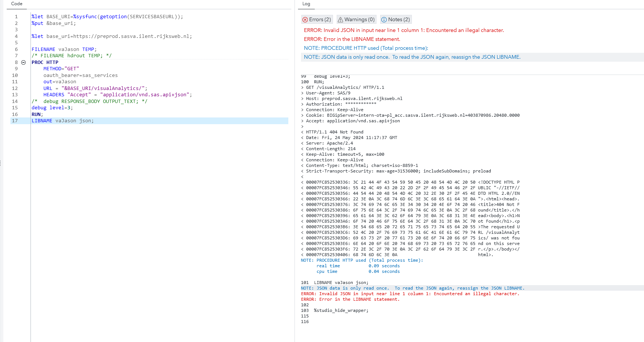The width and height of the screenshot is (644, 342).
Task: Select the 'ERROR: Error in the LIBNAME statement' message
Action: [352, 39]
